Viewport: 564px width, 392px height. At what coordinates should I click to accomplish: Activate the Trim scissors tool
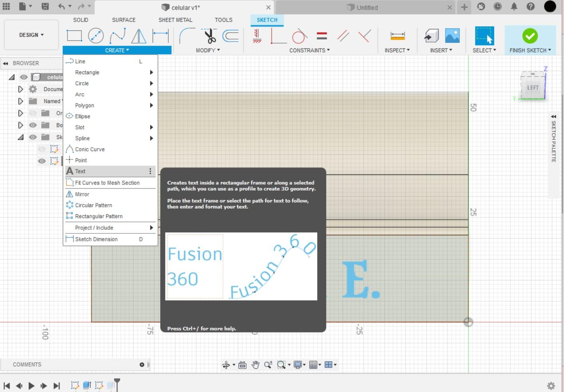coord(209,36)
